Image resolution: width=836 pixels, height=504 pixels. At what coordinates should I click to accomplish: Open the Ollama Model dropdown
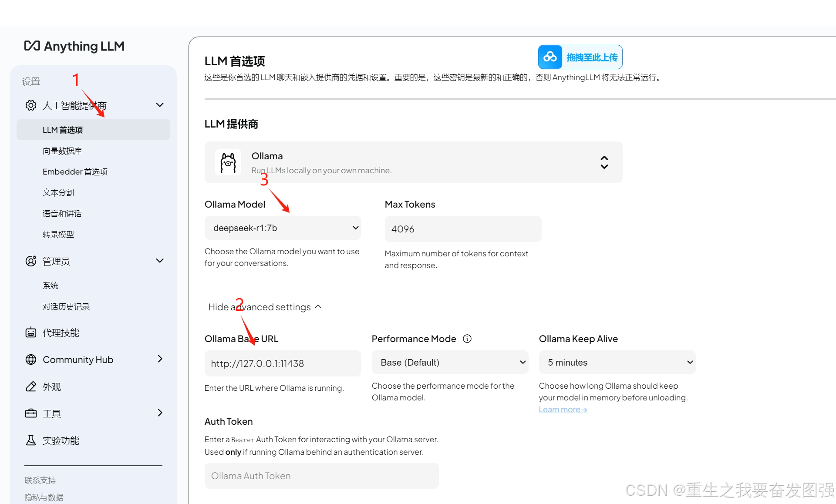tap(283, 228)
